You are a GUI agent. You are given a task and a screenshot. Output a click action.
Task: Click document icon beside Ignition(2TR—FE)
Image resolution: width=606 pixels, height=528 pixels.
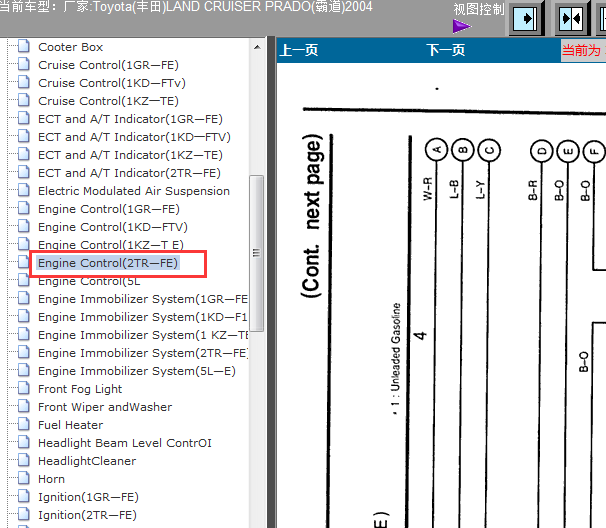24,514
